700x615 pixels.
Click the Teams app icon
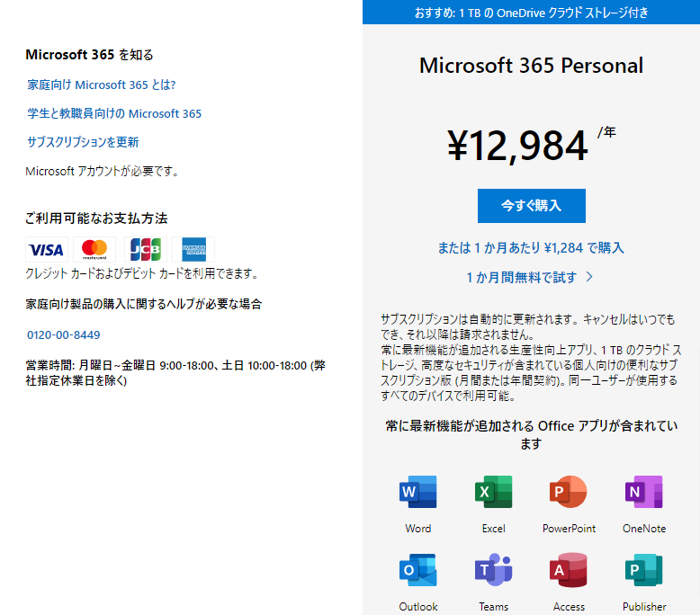(493, 570)
